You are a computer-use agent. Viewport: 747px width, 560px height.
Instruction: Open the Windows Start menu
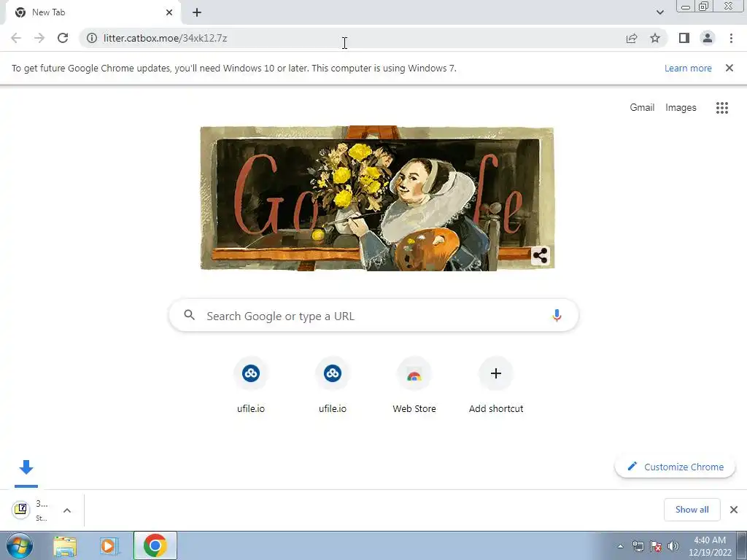(x=19, y=545)
